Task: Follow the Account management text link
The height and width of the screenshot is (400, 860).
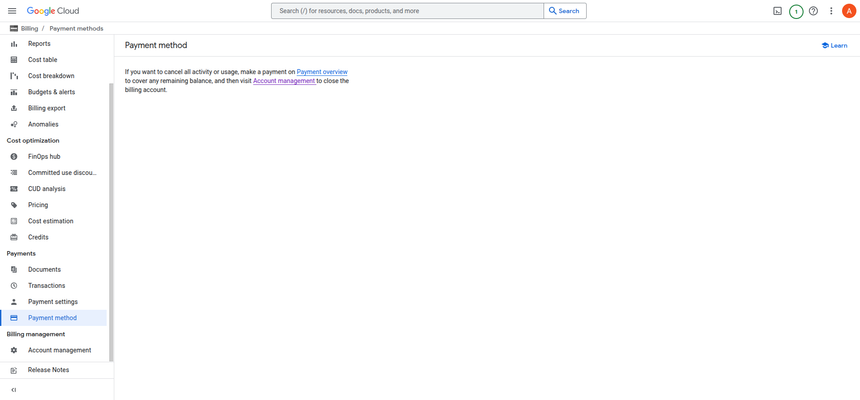Action: click(x=284, y=81)
